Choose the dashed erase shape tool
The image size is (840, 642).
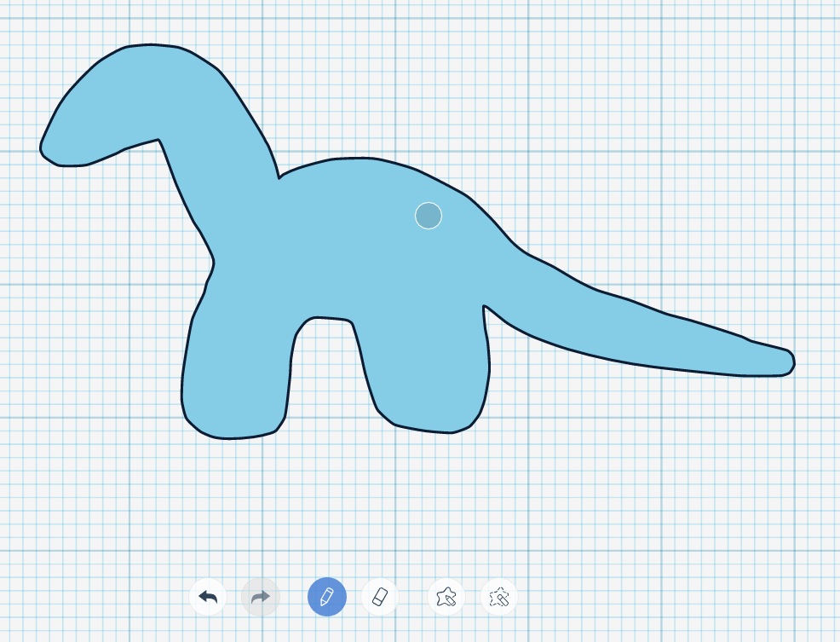coord(499,597)
